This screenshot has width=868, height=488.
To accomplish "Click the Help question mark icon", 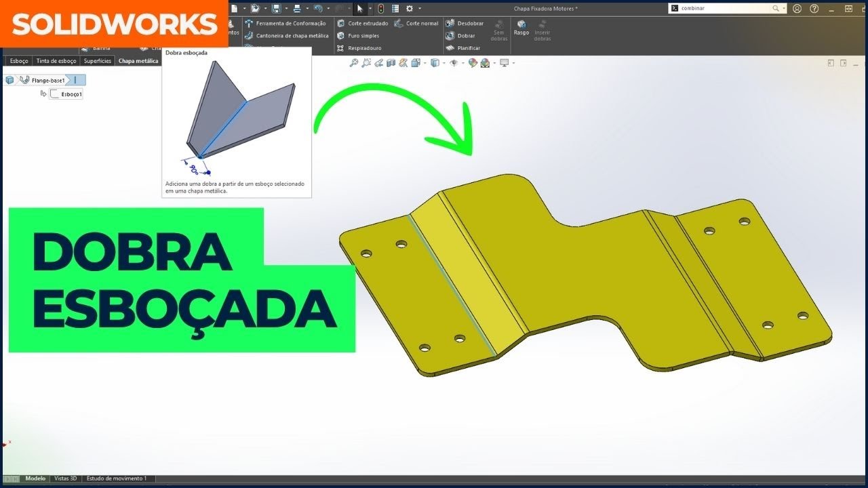I will (x=814, y=8).
